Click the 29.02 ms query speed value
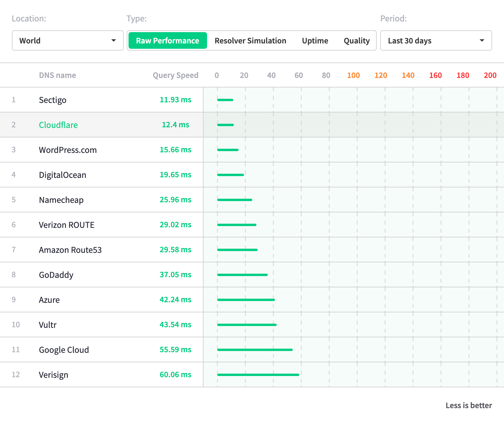This screenshot has width=504, height=423. (176, 225)
